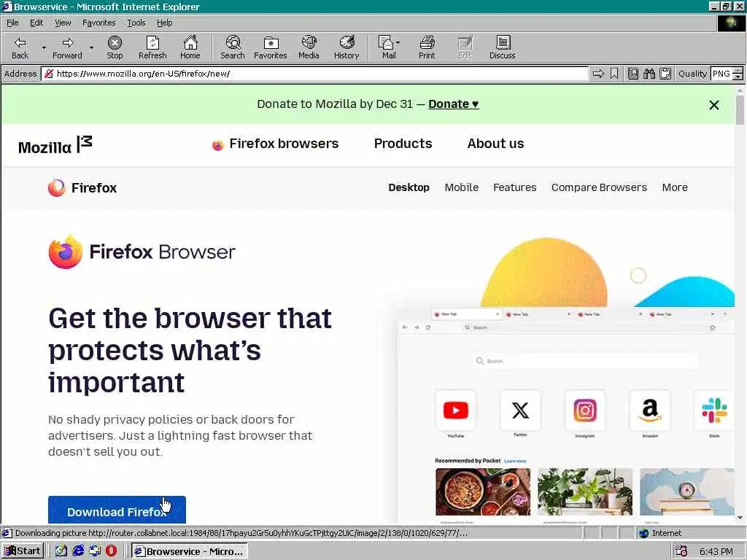Click the Forward toolbar button
This screenshot has height=560, width=747.
67,47
